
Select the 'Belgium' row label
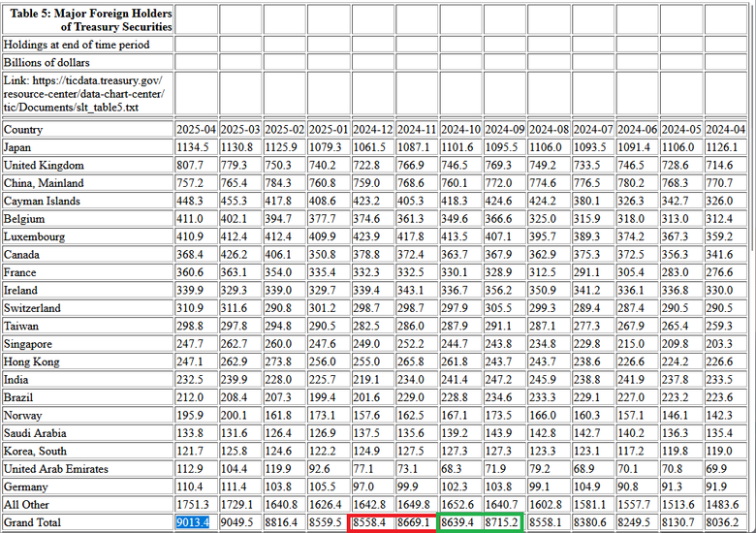(x=24, y=219)
